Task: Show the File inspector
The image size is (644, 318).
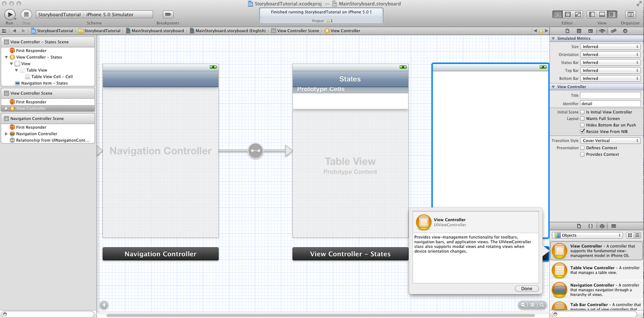Action: tap(568, 31)
